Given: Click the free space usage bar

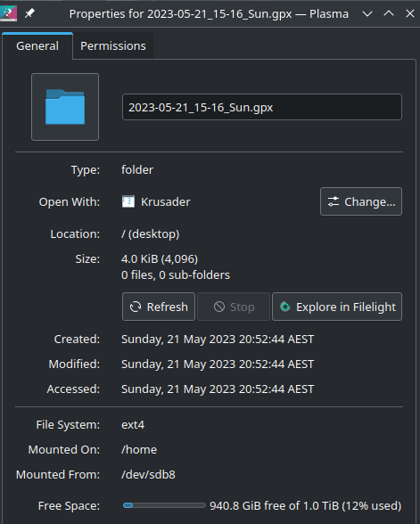Looking at the screenshot, I should (x=164, y=505).
